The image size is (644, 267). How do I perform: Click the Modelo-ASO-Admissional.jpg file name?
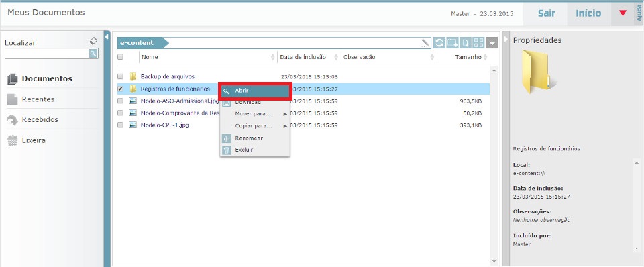[180, 101]
